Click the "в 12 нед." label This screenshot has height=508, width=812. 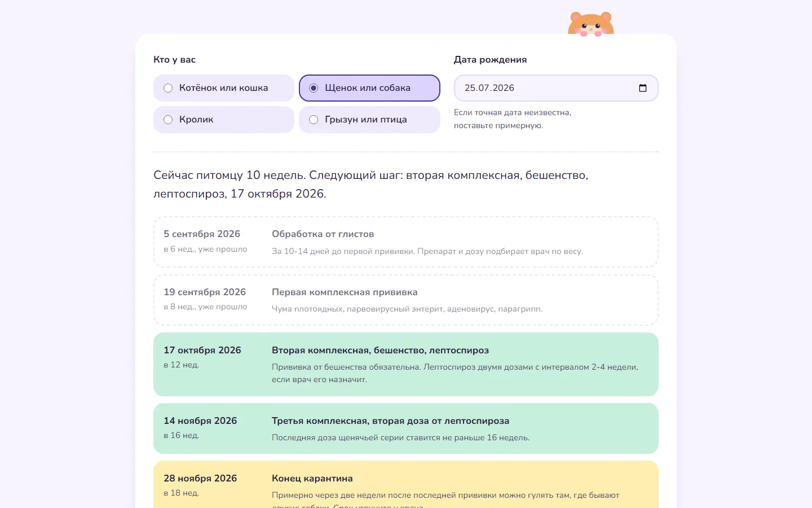click(181, 365)
